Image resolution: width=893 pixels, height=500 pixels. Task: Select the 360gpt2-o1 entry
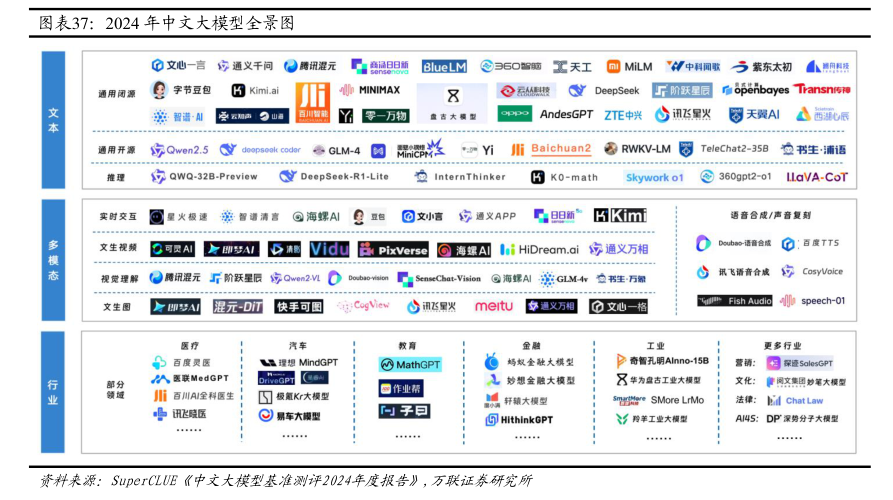pyautogui.click(x=736, y=177)
